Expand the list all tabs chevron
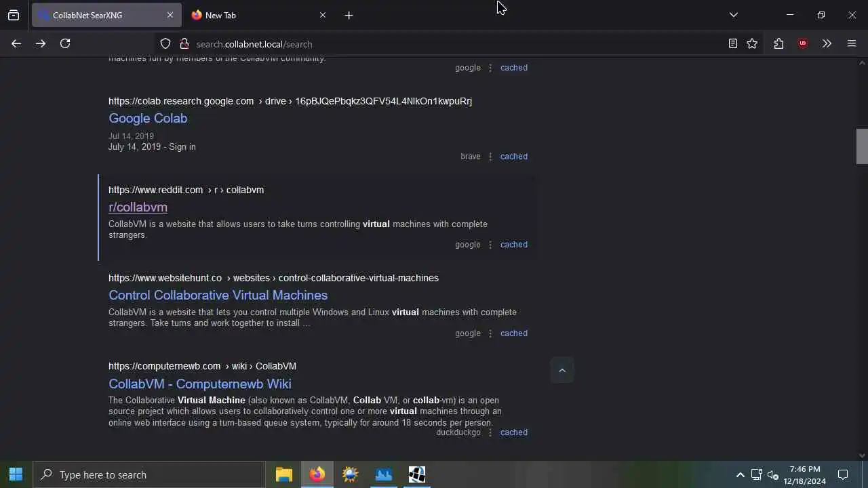This screenshot has height=488, width=868. click(x=733, y=15)
